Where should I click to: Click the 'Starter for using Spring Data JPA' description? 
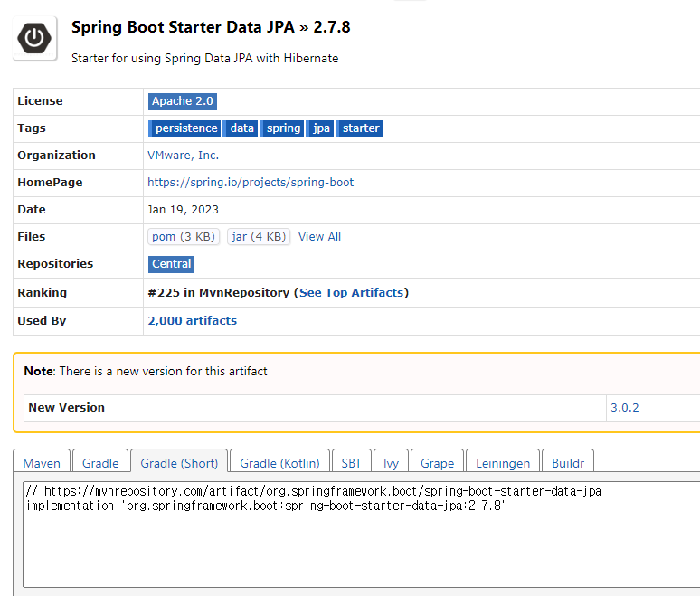205,59
